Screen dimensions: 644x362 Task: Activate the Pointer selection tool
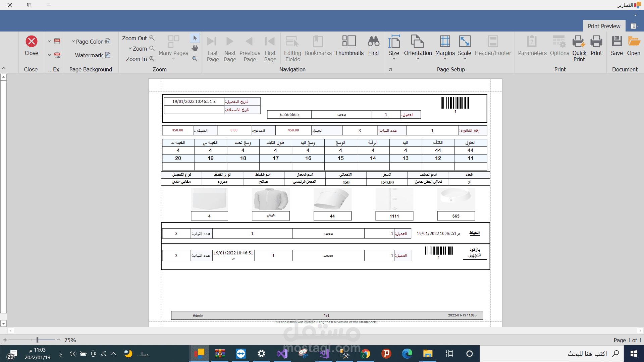pos(195,38)
